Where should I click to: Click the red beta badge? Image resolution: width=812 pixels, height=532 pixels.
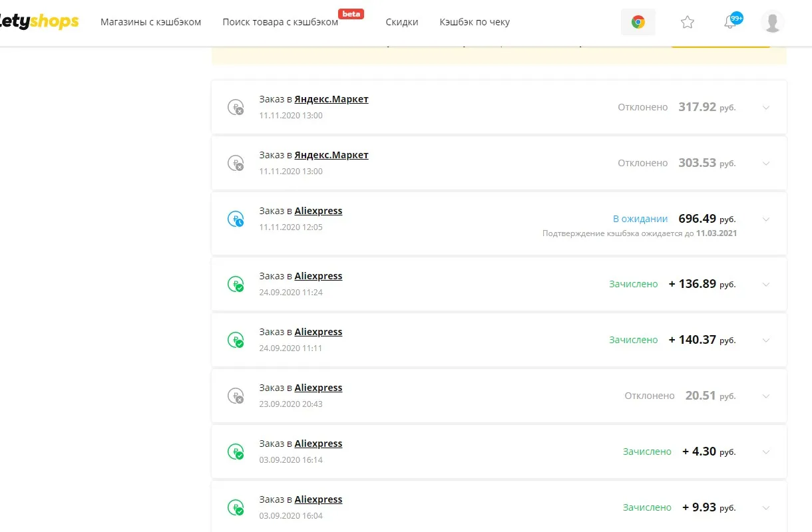click(x=351, y=13)
